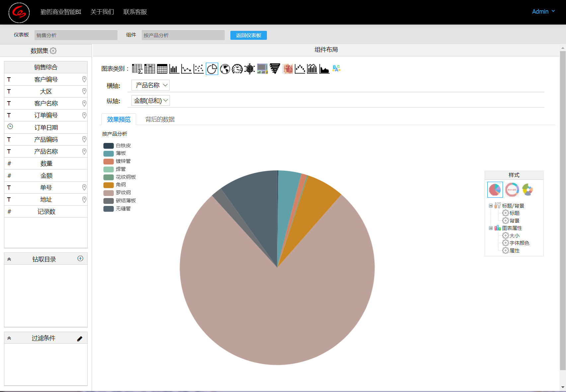Click the add icon in 钻取目录 header

(x=80, y=259)
